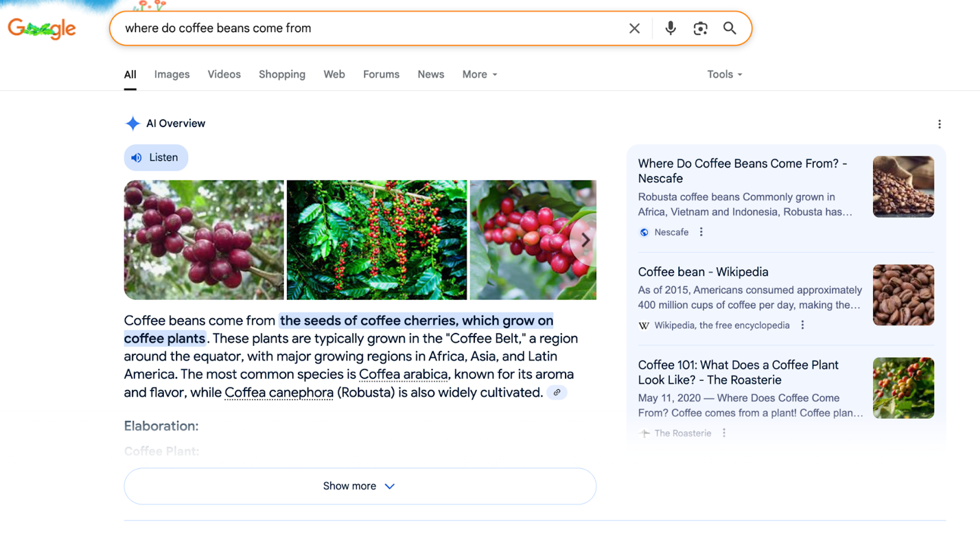Clear the search box with the X icon

click(x=634, y=29)
